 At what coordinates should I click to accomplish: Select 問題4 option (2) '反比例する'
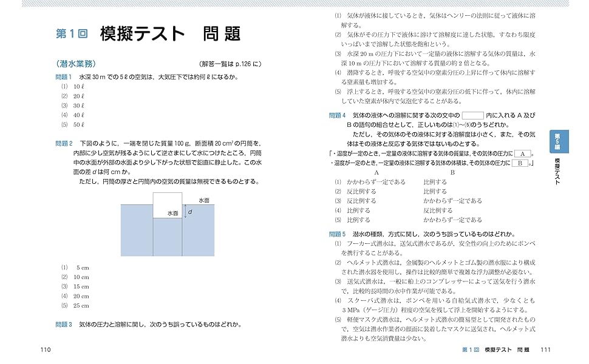click(361, 191)
